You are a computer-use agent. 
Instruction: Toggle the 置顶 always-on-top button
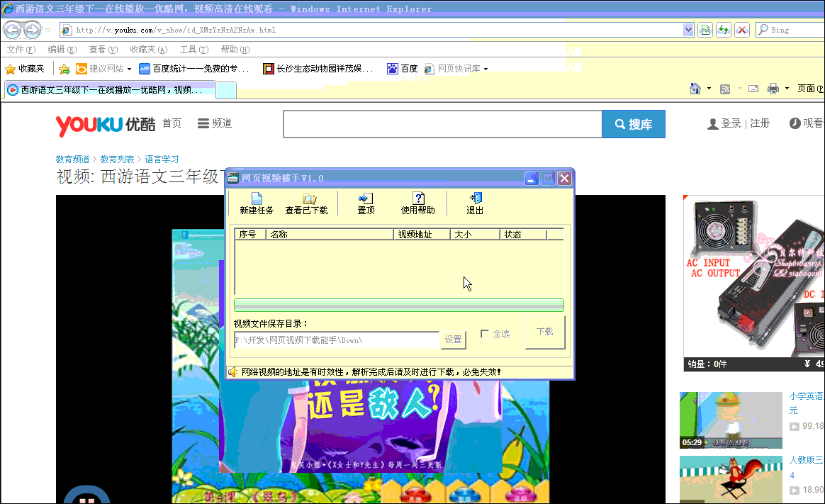point(366,203)
